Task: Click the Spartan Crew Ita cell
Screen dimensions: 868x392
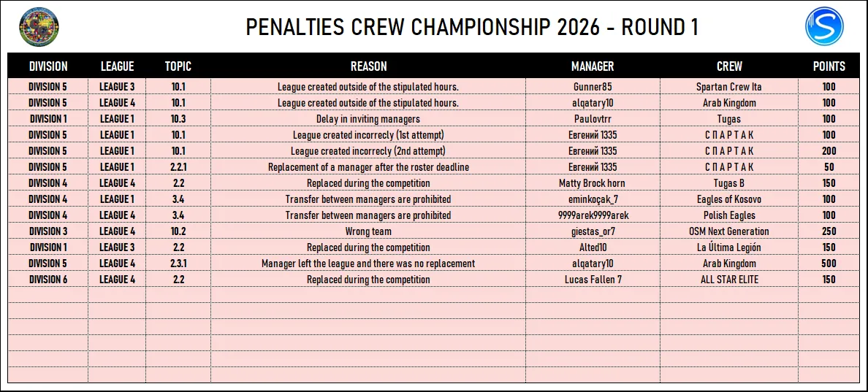Action: tap(729, 87)
